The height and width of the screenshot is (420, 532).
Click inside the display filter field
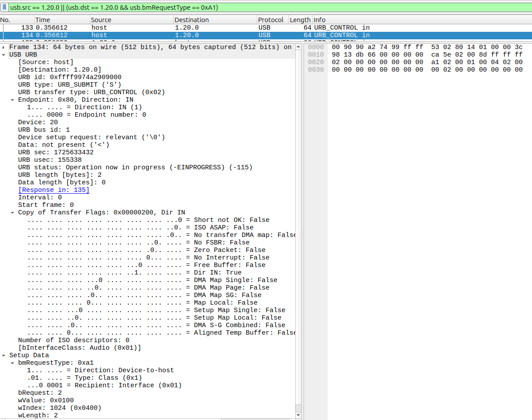pos(133,7)
